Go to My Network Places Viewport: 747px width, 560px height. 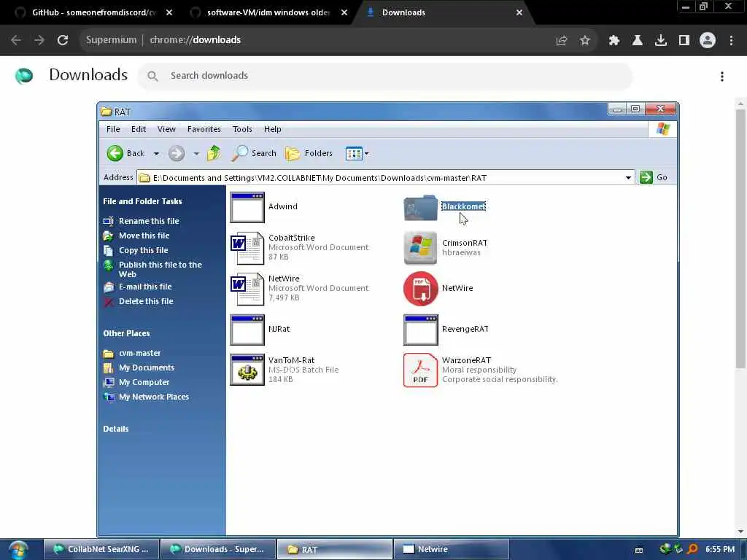153,397
